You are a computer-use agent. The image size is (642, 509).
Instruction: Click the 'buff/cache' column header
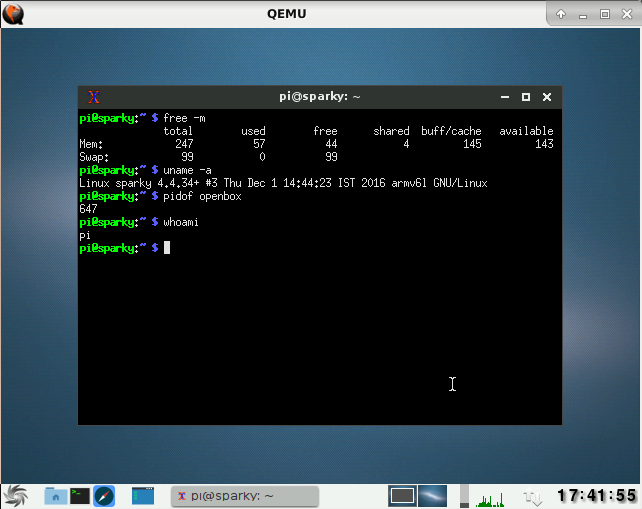coord(451,131)
